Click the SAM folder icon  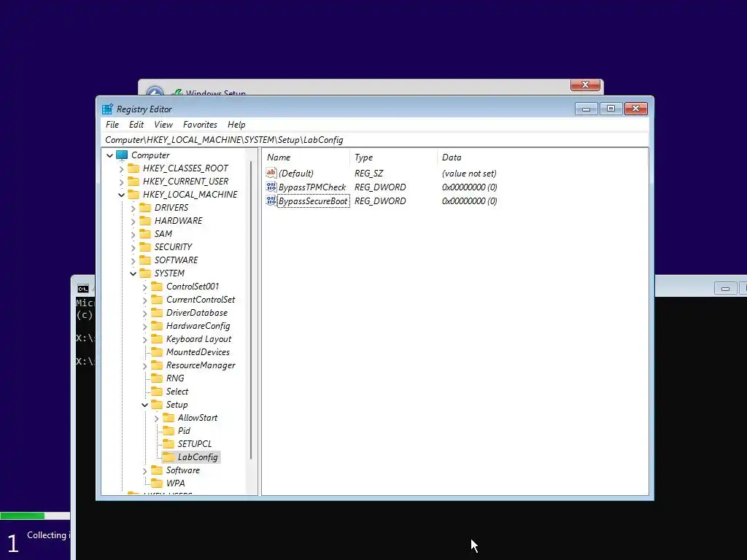(145, 234)
